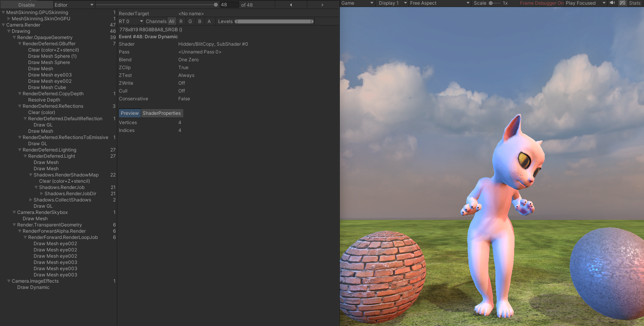Toggle the B channel
The image size is (644, 326).
coord(200,21)
